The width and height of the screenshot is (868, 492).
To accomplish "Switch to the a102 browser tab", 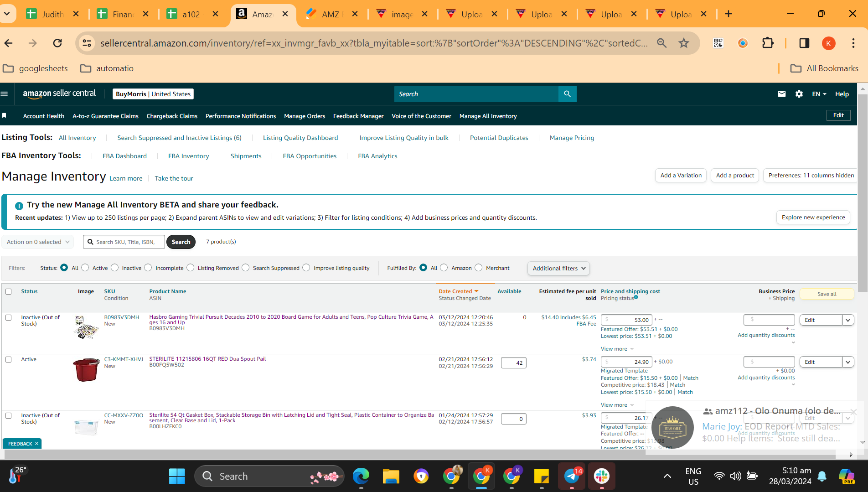I will 191,14.
